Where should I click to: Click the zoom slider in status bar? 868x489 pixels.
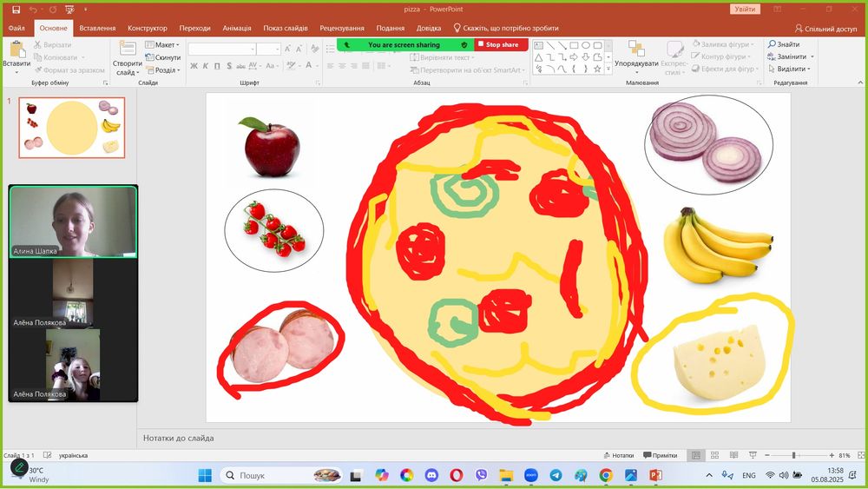pyautogui.click(x=794, y=455)
